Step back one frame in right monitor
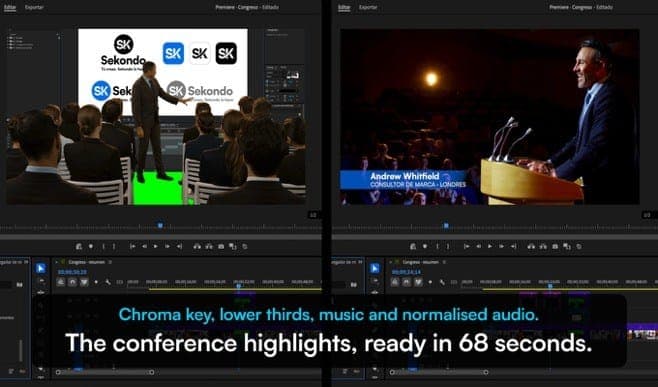 pyautogui.click(x=478, y=246)
